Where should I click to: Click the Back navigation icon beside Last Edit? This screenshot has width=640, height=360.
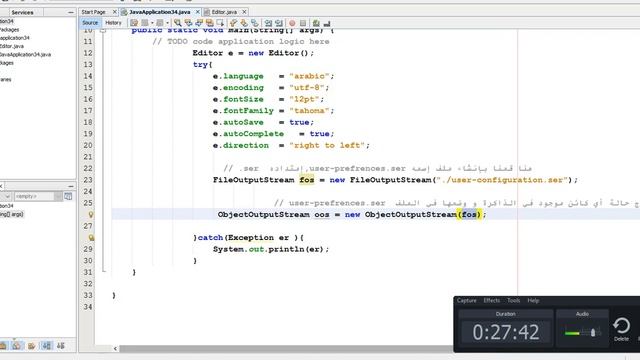[145, 23]
